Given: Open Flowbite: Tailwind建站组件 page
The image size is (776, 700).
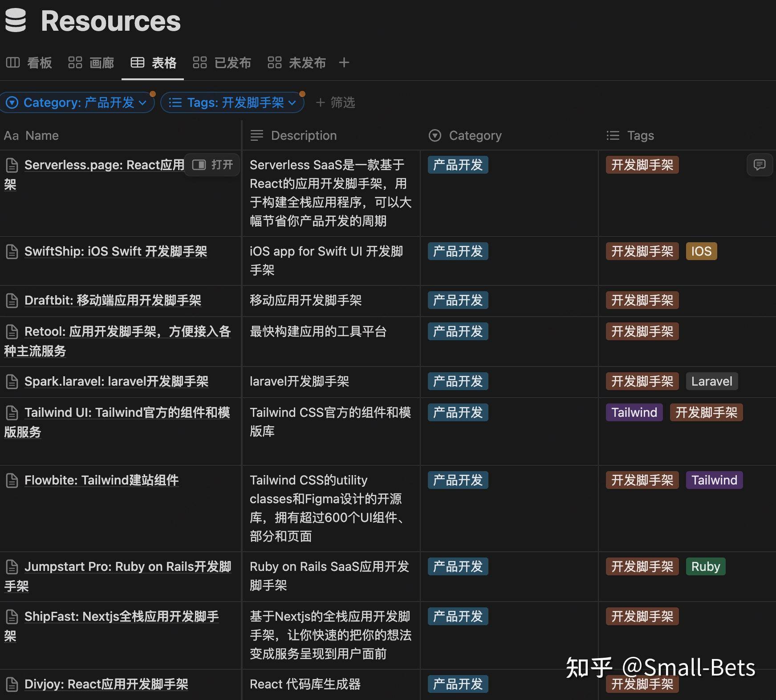Looking at the screenshot, I should 102,480.
